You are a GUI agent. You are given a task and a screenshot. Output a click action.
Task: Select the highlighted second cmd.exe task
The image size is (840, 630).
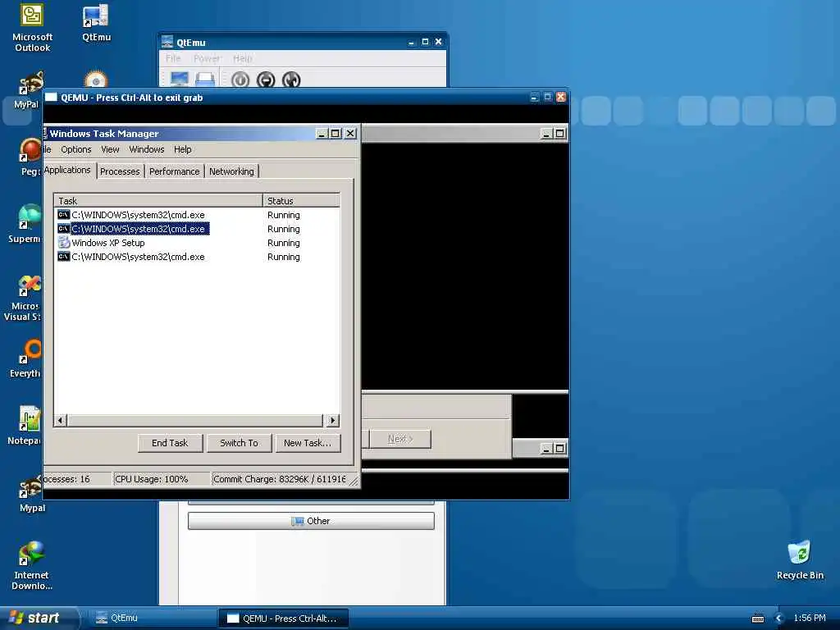point(197,229)
